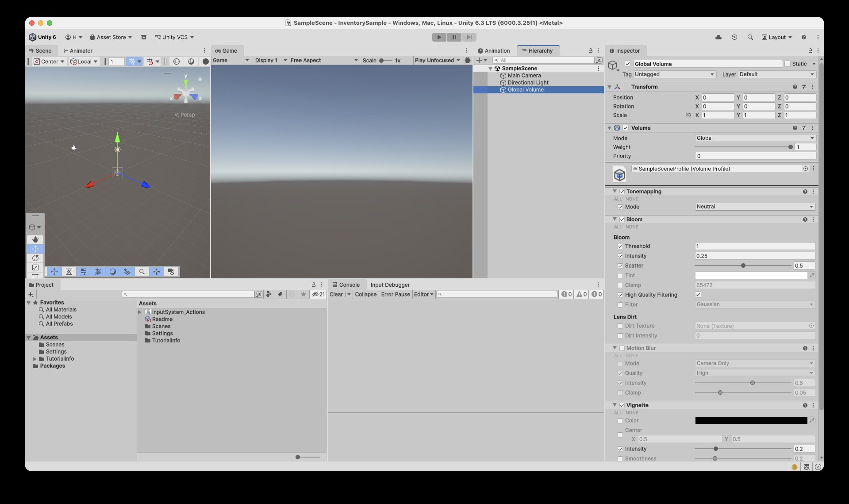Switch to the Animation tab
The image size is (849, 504).
point(494,51)
